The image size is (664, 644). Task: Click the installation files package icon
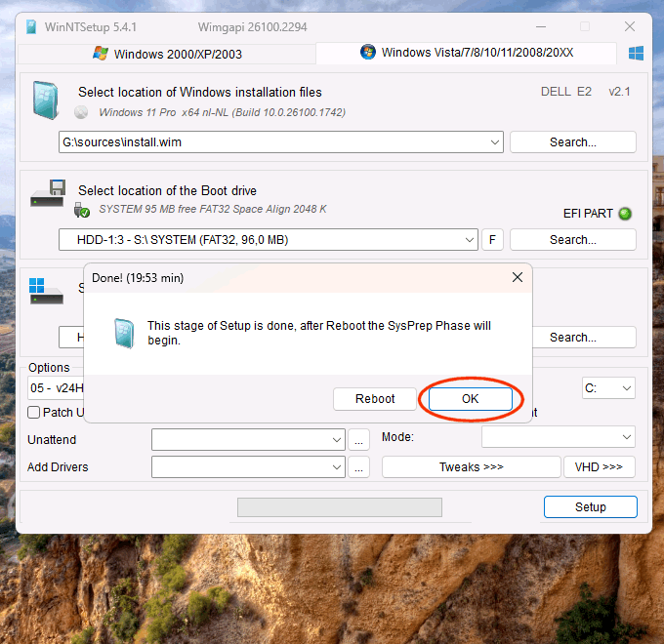[x=45, y=100]
